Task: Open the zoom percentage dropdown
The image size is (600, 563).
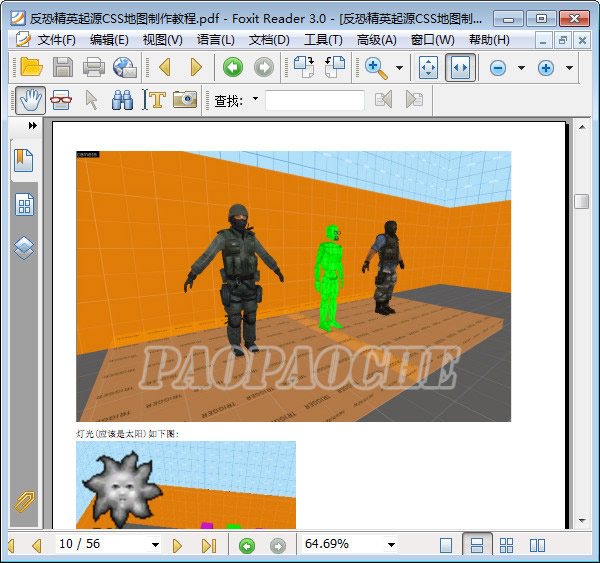Action: click(391, 545)
